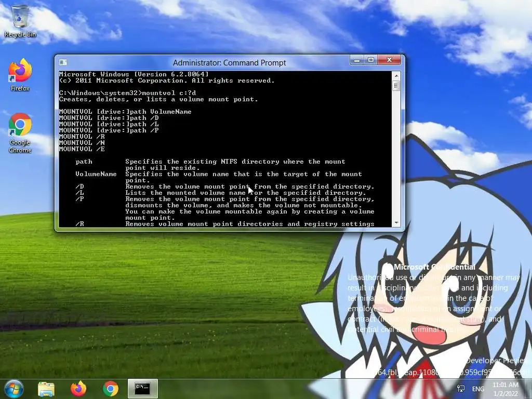Click the 'Microsoft Windows [Version 6.2.8064]' line
Image resolution: width=532 pixels, height=399 pixels.
click(134, 74)
